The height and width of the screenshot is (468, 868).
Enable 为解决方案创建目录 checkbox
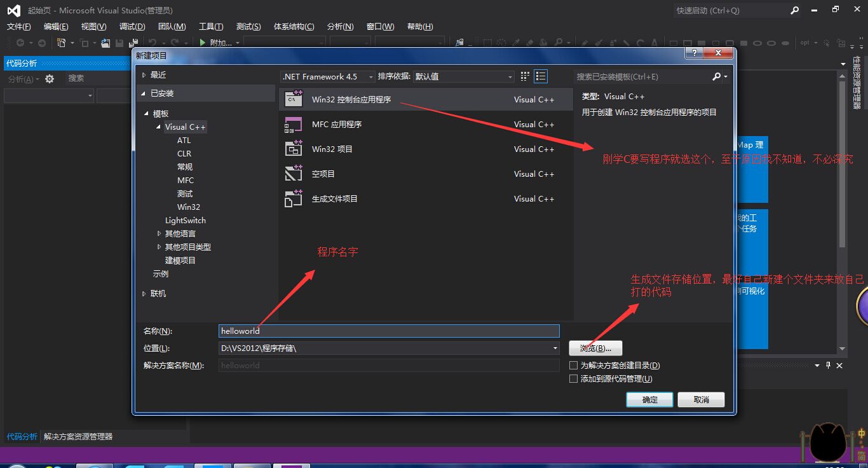pos(574,366)
